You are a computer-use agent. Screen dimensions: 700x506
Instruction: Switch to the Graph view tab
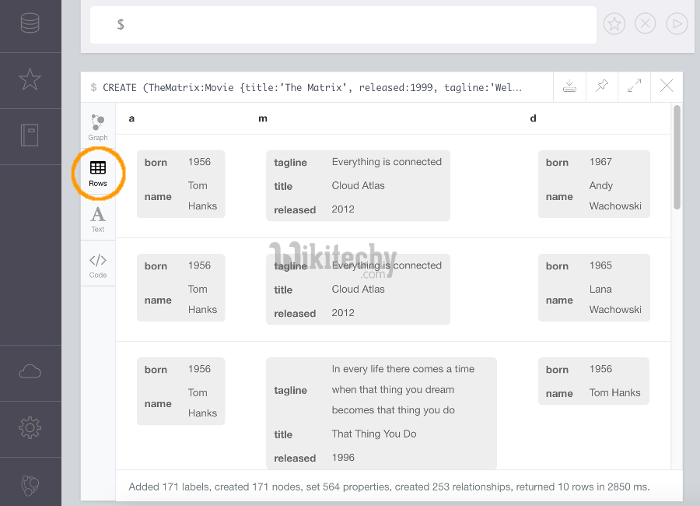[98, 127]
